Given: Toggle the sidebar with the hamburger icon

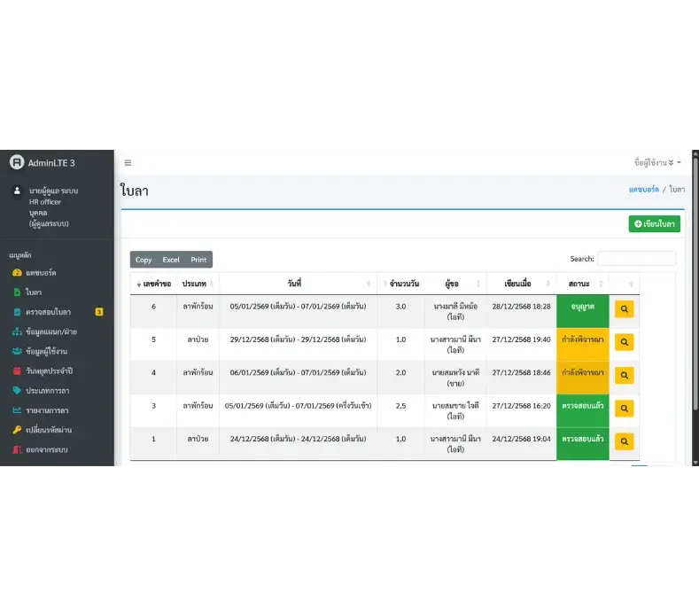Looking at the screenshot, I should click(x=128, y=163).
